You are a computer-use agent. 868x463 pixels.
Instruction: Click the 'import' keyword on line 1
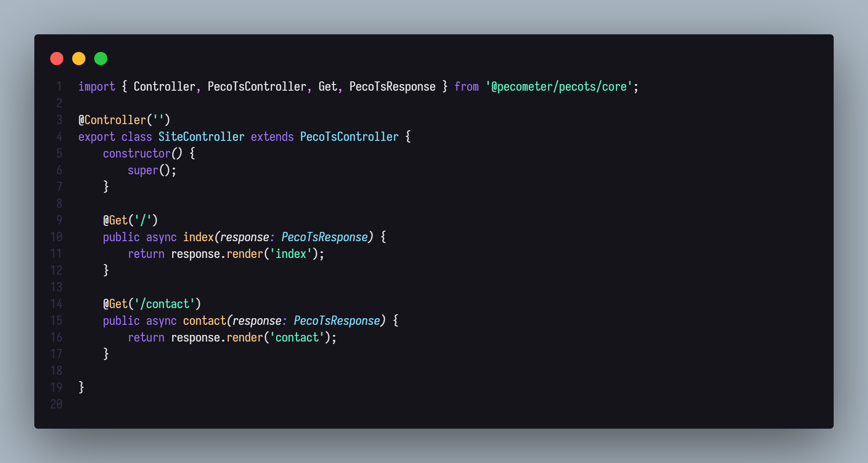96,87
